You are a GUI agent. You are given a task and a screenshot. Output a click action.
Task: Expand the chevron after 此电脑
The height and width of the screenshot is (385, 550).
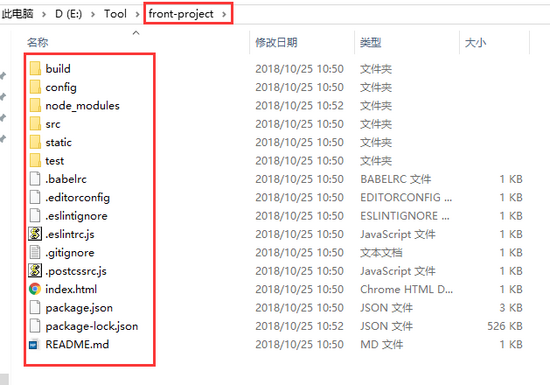[44, 14]
